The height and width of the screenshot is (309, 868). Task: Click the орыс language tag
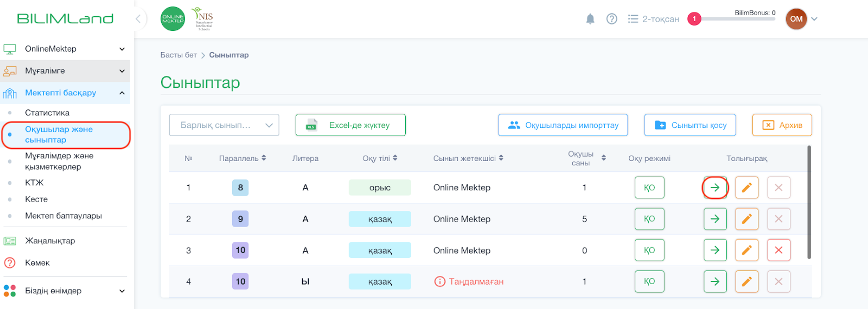coord(380,188)
